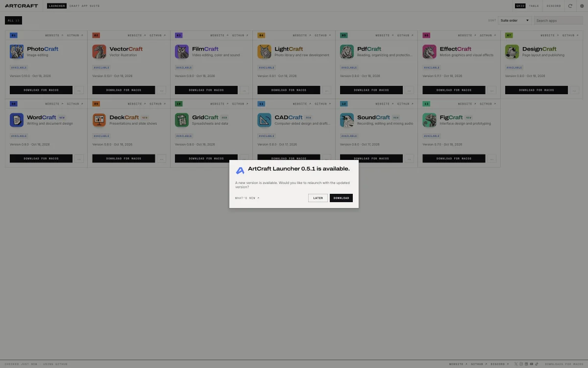Click the EffectCraft unicorn icon
Viewport: 588px width, 368px height.
pyautogui.click(x=429, y=52)
